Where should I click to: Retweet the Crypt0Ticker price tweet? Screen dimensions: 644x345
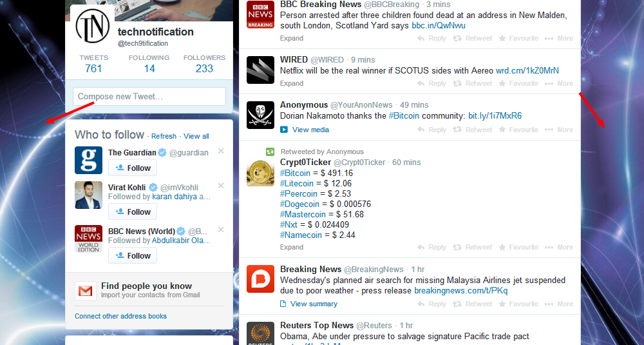(x=472, y=247)
